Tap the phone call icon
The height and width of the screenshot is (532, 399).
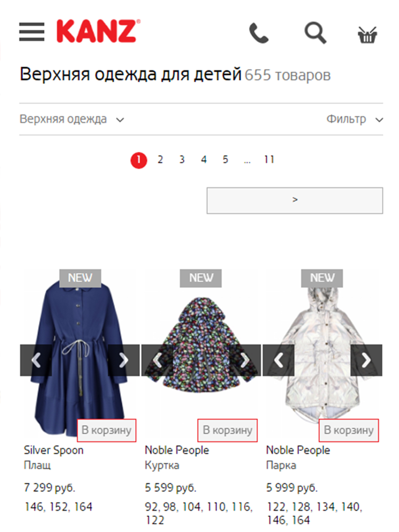pyautogui.click(x=259, y=33)
